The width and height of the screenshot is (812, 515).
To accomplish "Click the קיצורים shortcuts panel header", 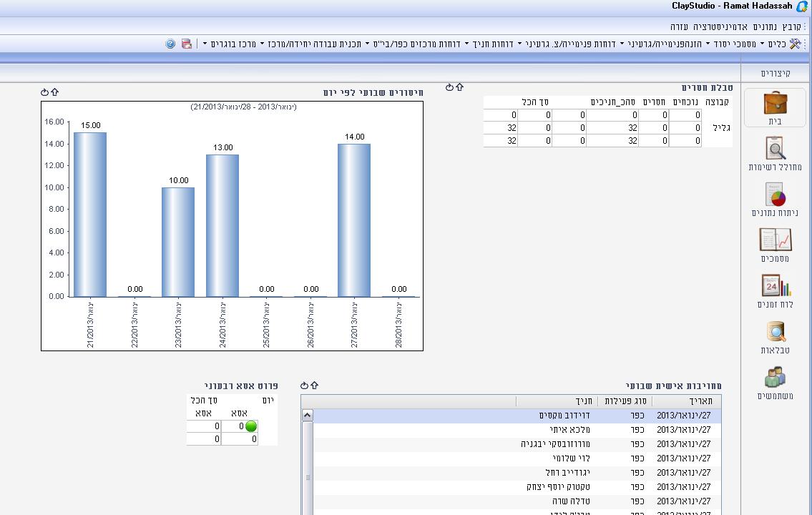I will pos(776,74).
